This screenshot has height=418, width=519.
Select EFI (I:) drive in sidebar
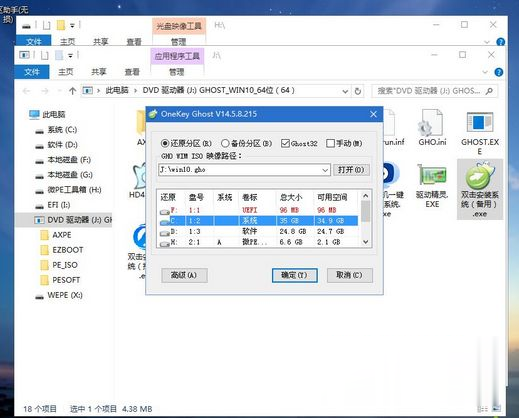tap(53, 205)
